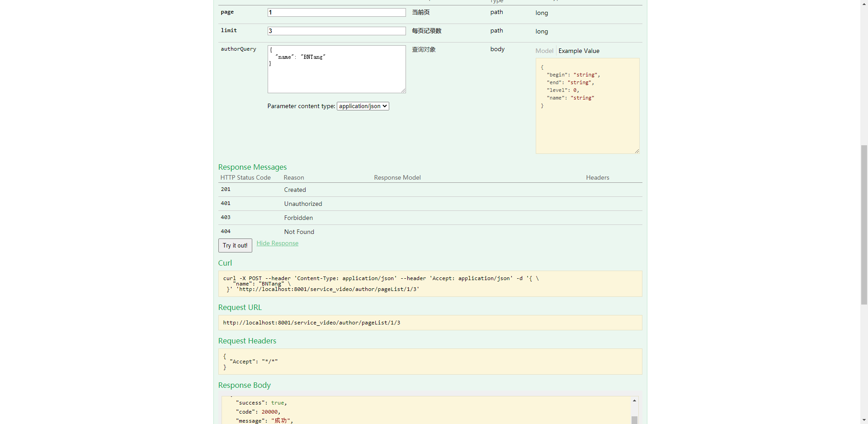Image resolution: width=868 pixels, height=424 pixels.
Task: Click the Unauthorized reason text
Action: pos(303,204)
